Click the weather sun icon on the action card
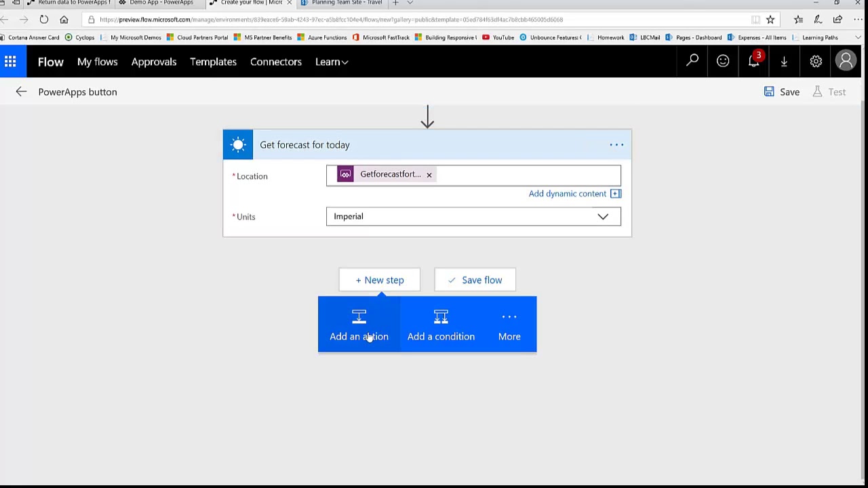The image size is (868, 488). tap(238, 144)
